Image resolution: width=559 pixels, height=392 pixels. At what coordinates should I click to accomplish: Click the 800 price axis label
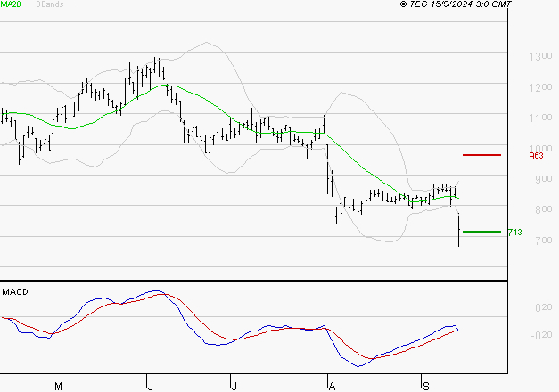pyautogui.click(x=544, y=209)
